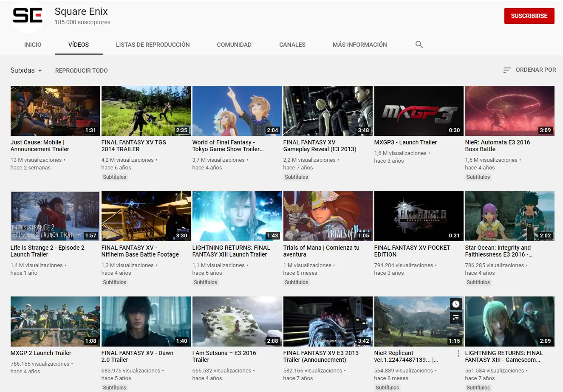Play the Trials of Mana thumbnail

(328, 216)
